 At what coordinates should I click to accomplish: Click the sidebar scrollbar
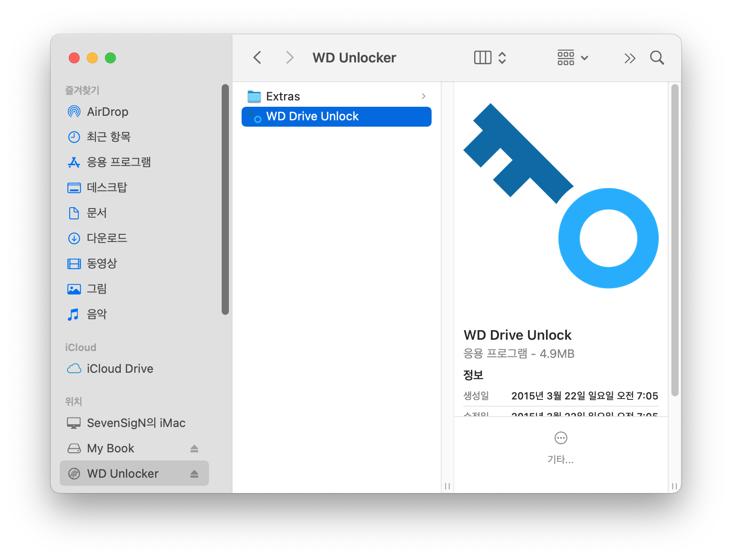coord(225,199)
